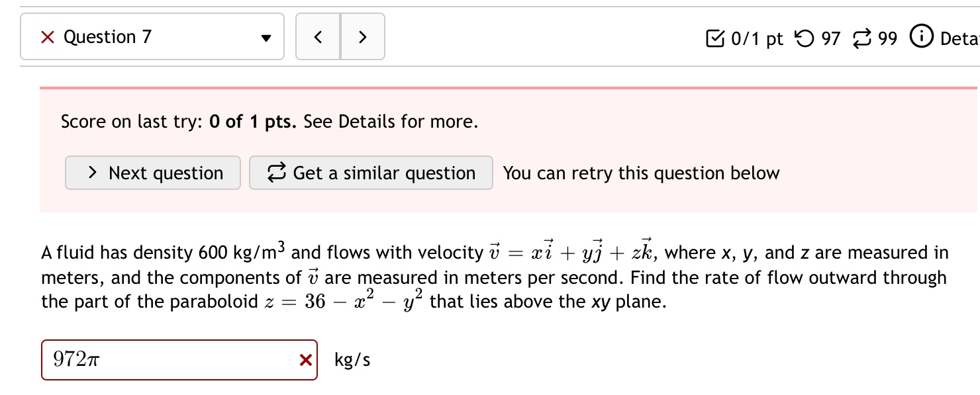Click the swap arrows icon on Get a similar question
Screen dimensions: 980x395
(x=278, y=172)
